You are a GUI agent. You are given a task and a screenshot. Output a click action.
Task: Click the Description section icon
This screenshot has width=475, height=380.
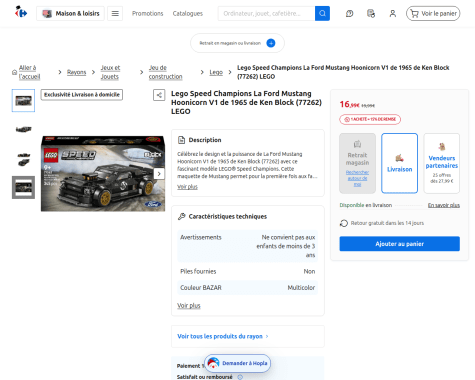tap(181, 140)
